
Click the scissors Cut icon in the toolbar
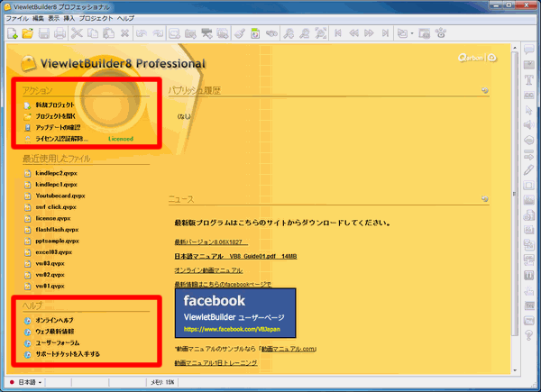pos(78,33)
